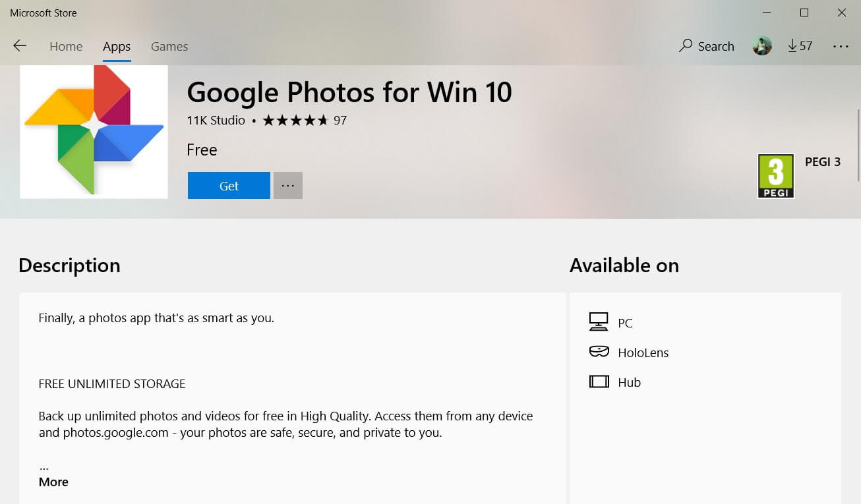Click the HoloLens headset icon
This screenshot has height=504, width=861.
click(x=599, y=352)
